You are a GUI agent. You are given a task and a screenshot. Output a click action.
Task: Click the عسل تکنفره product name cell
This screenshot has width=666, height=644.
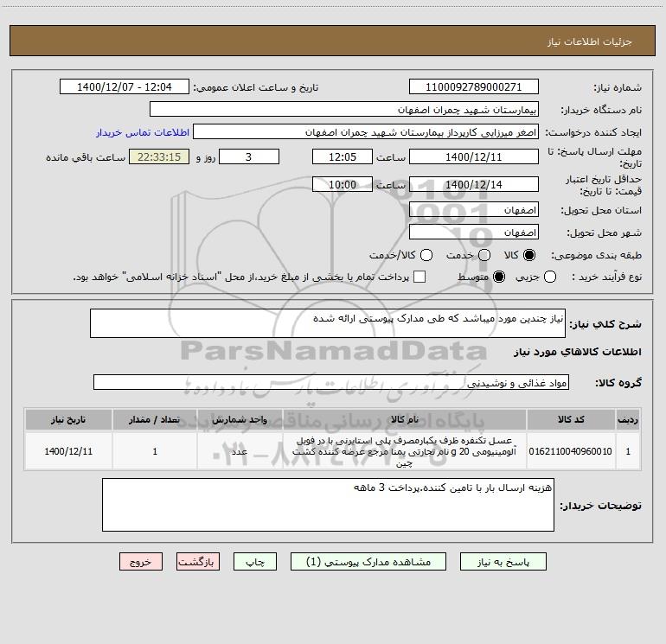(405, 452)
